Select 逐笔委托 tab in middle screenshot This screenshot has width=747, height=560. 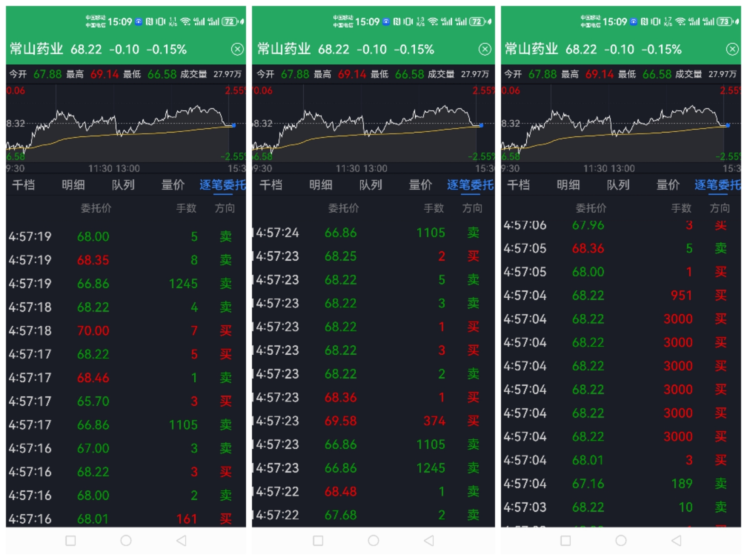(x=470, y=185)
